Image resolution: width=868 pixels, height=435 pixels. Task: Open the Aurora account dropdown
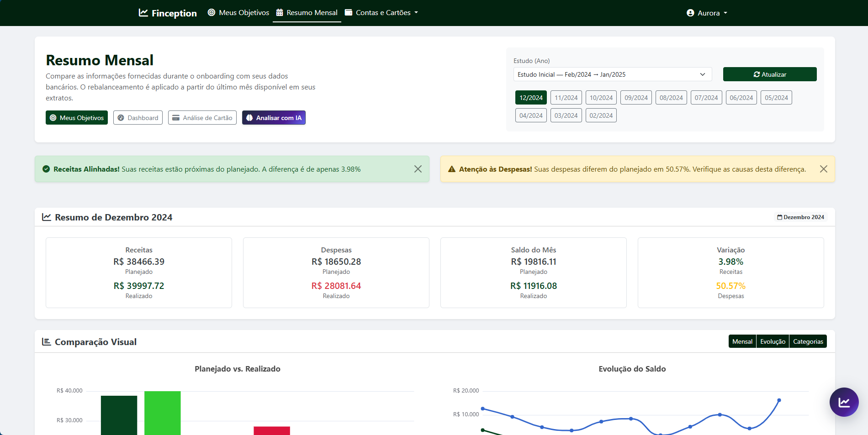tap(707, 13)
